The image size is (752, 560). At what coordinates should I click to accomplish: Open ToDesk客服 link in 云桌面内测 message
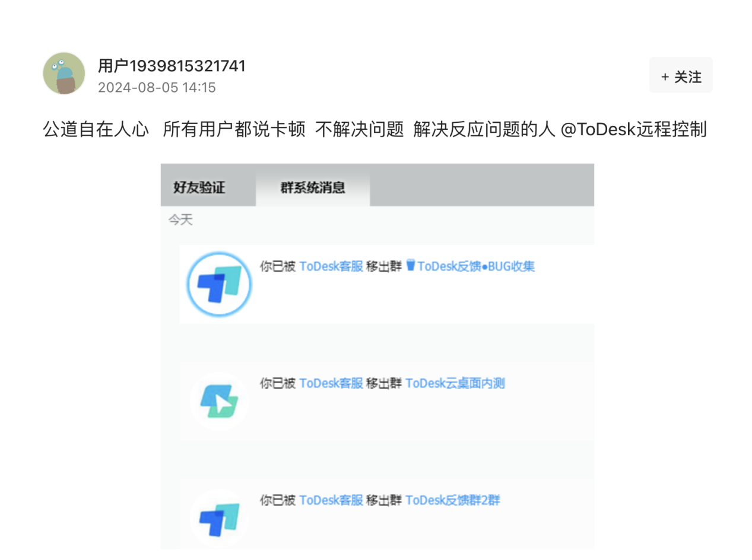click(331, 383)
